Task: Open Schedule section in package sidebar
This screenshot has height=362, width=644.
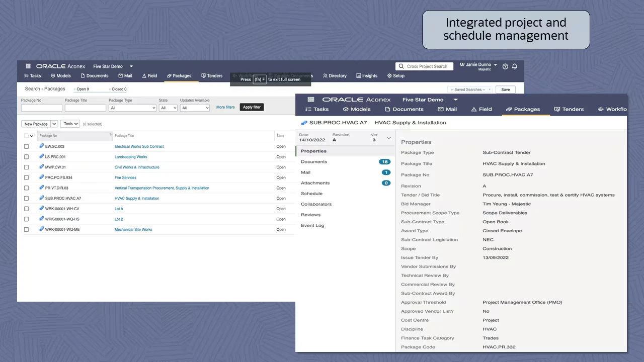Action: pyautogui.click(x=311, y=194)
